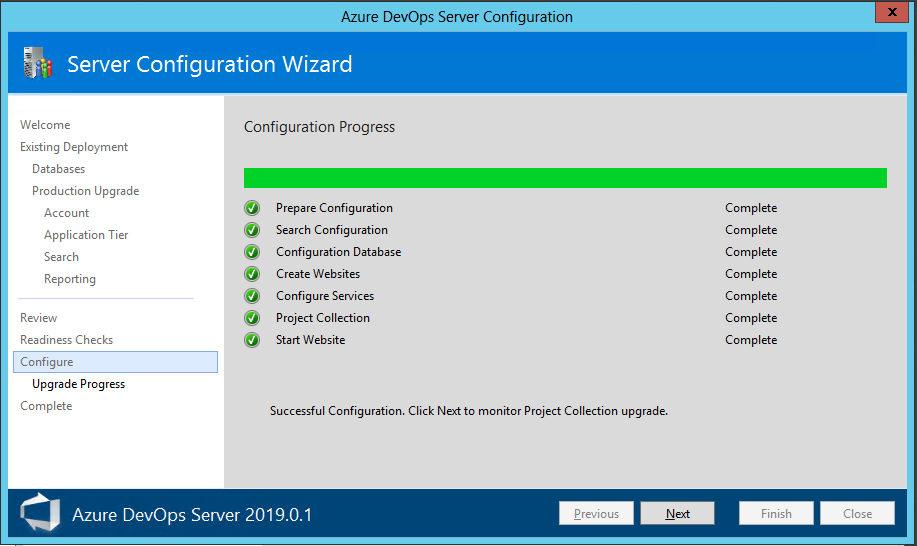Click the green configuration progress bar
The image size is (917, 546).
coord(565,178)
